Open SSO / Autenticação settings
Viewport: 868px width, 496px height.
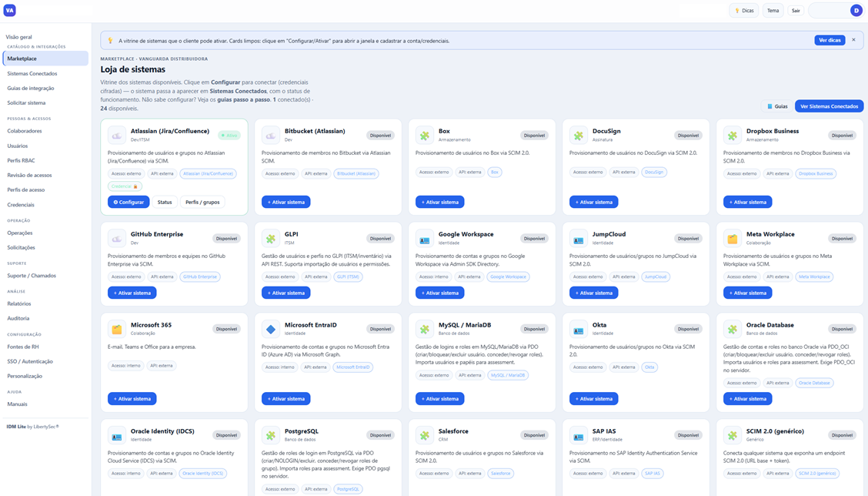(45, 361)
